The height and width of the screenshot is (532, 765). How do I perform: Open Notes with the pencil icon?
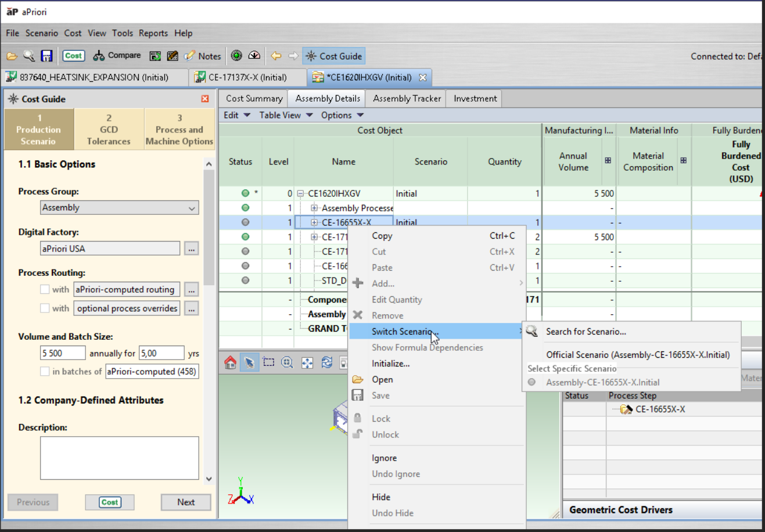pos(190,56)
